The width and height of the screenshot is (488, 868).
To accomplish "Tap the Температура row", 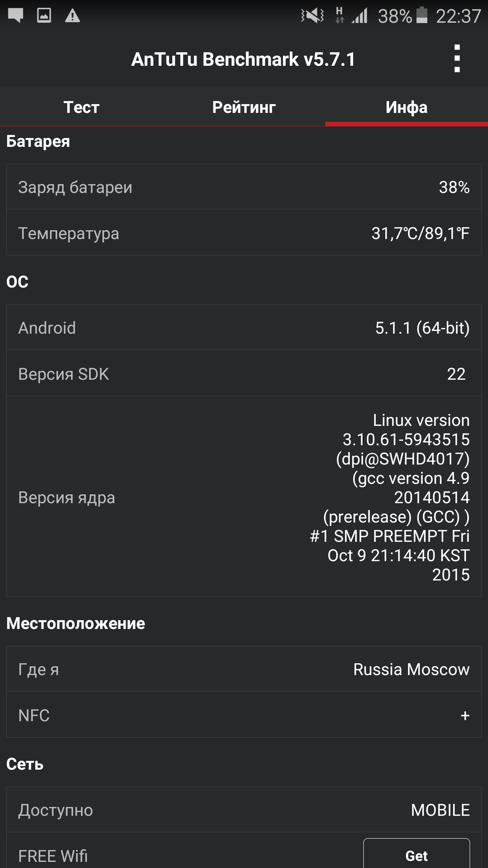I will [244, 233].
